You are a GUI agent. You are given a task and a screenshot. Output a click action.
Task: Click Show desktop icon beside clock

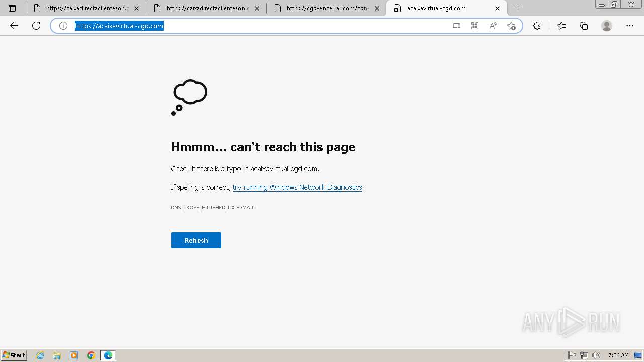point(638,355)
